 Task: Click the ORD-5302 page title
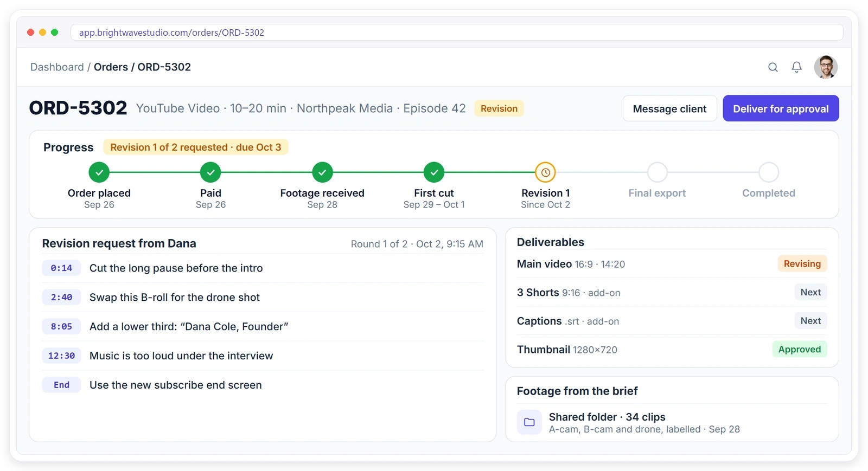[x=78, y=108]
